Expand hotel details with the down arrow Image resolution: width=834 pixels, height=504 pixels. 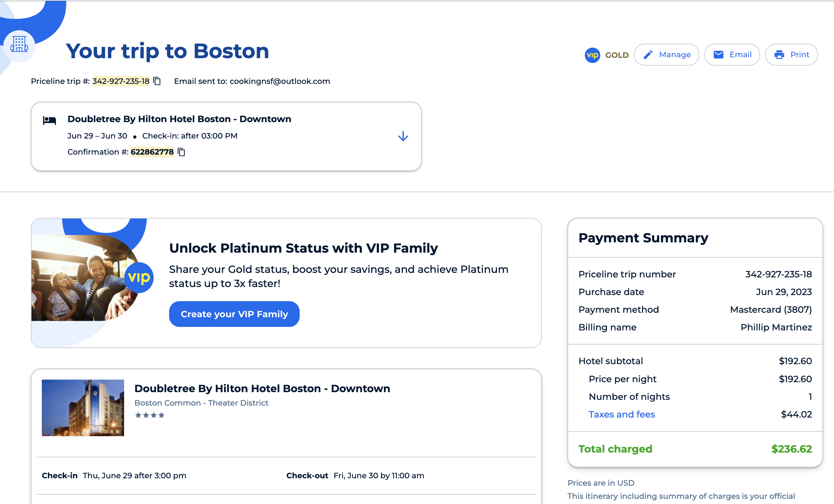click(403, 136)
